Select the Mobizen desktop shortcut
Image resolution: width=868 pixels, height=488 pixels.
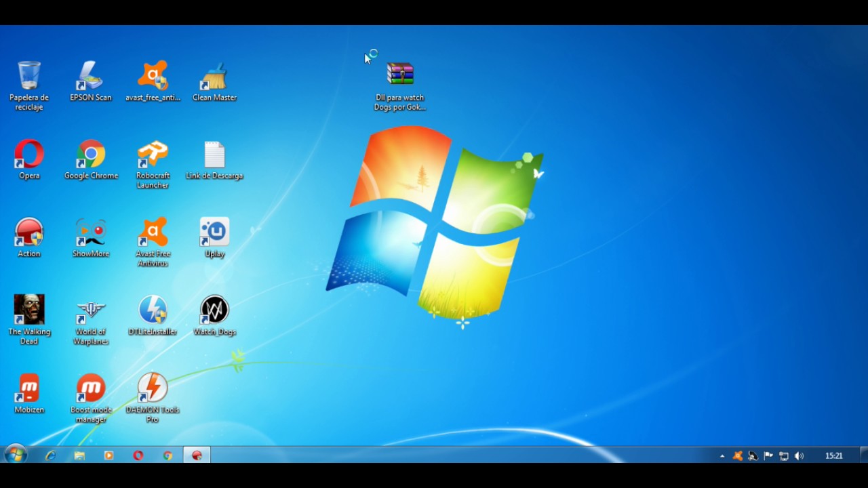pos(29,393)
